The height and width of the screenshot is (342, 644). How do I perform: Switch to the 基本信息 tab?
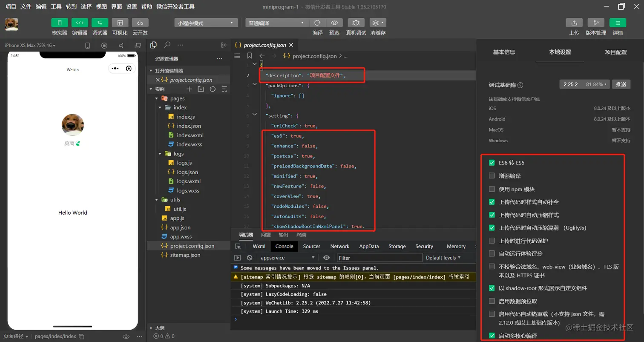click(504, 52)
